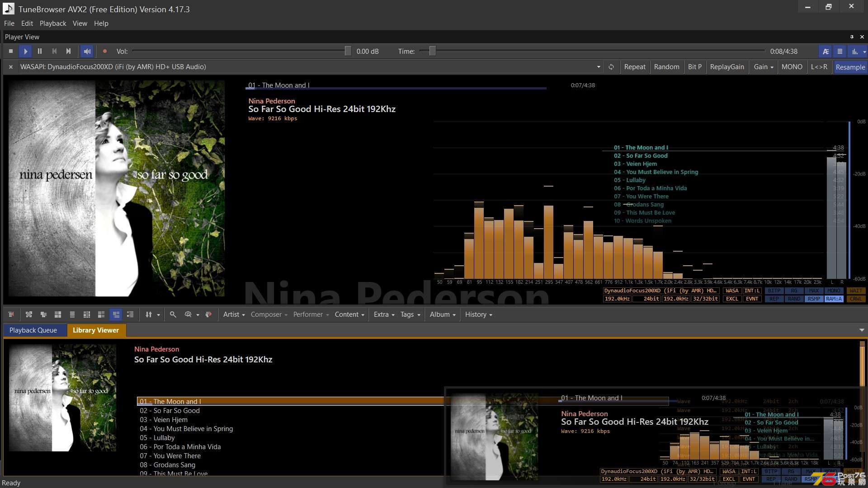Toggle L<>R channel swap
The image size is (868, 488).
[819, 67]
